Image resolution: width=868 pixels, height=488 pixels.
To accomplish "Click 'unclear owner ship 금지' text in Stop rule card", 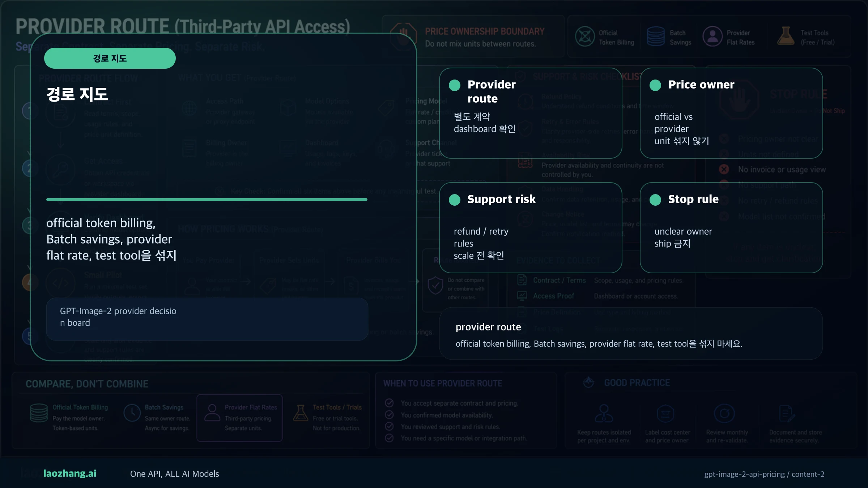I will tap(683, 237).
